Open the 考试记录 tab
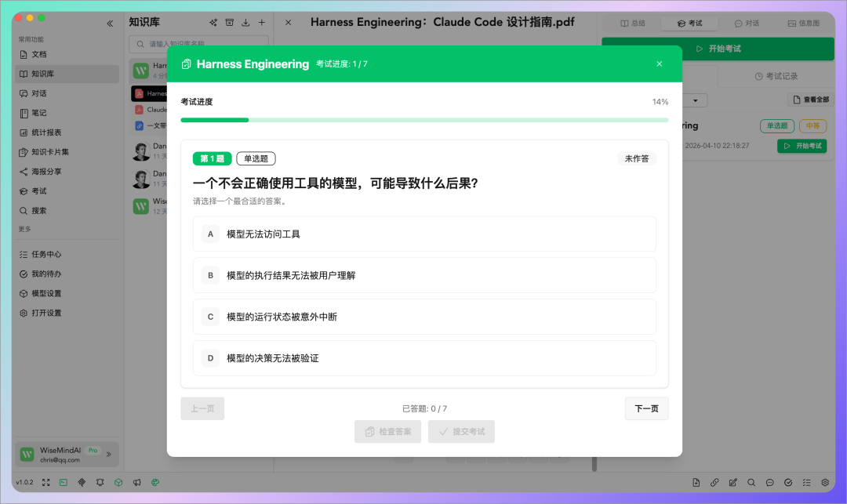Image resolution: width=847 pixels, height=504 pixels. (776, 77)
